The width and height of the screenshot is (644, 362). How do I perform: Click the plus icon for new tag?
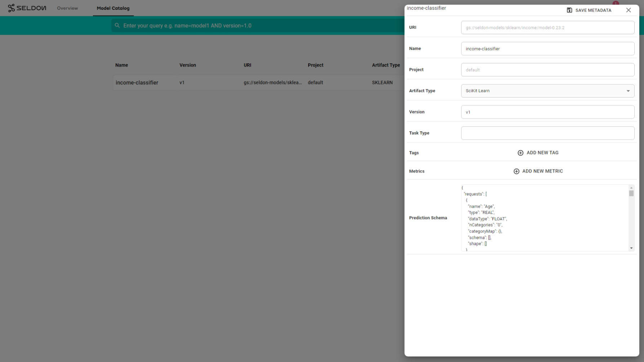[x=520, y=153]
